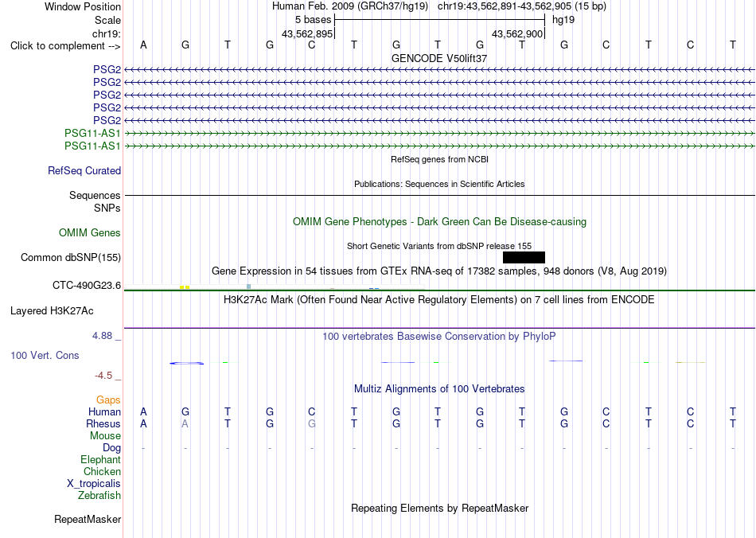Click the topmost PSG2 transcript label

[107, 70]
